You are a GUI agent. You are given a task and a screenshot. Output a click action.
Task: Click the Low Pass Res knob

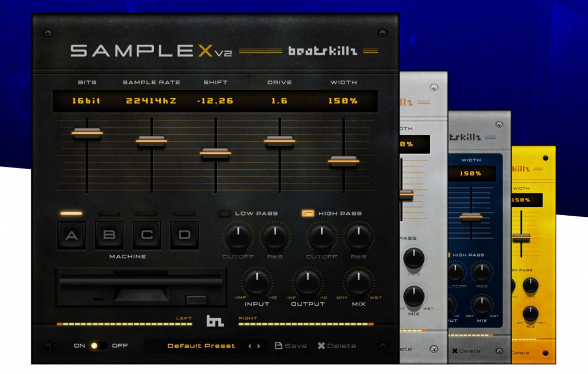pos(275,237)
